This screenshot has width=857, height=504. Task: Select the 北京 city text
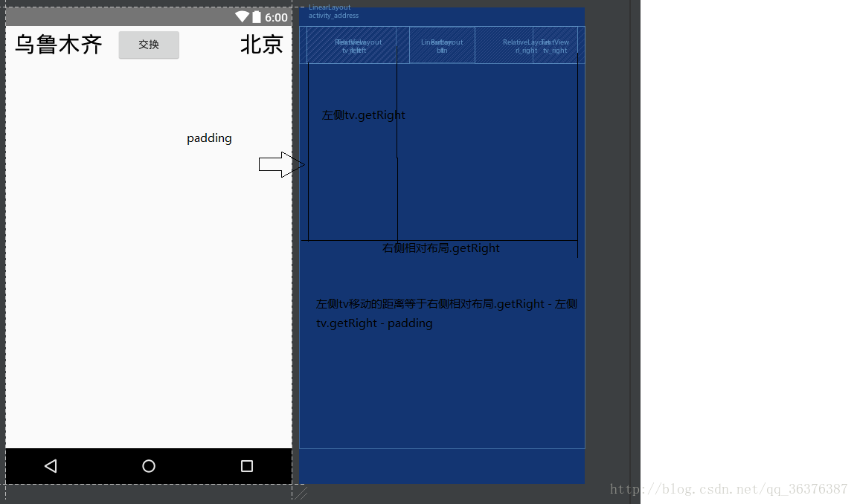[262, 45]
